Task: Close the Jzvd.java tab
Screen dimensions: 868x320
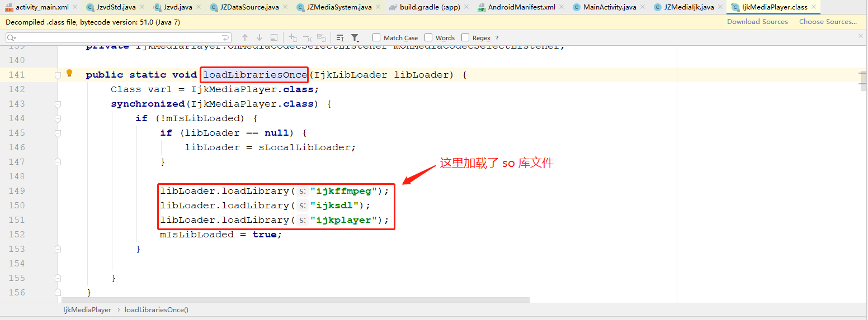Action: pos(198,7)
